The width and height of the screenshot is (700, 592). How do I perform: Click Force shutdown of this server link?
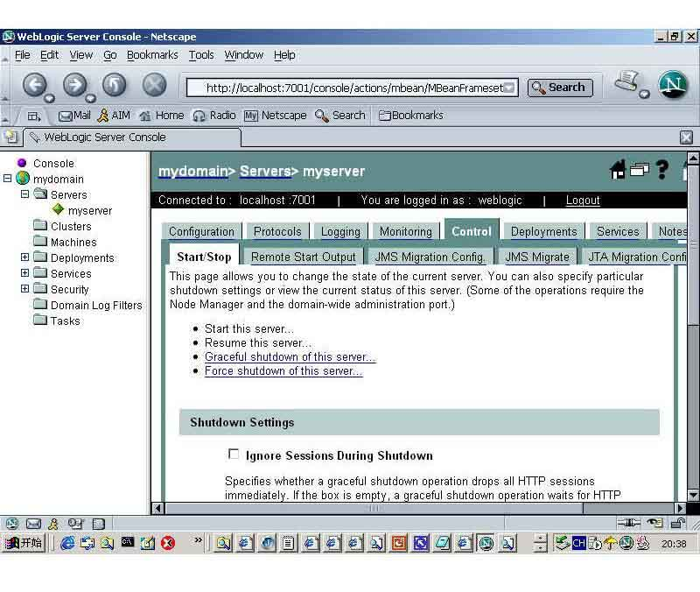click(x=283, y=370)
